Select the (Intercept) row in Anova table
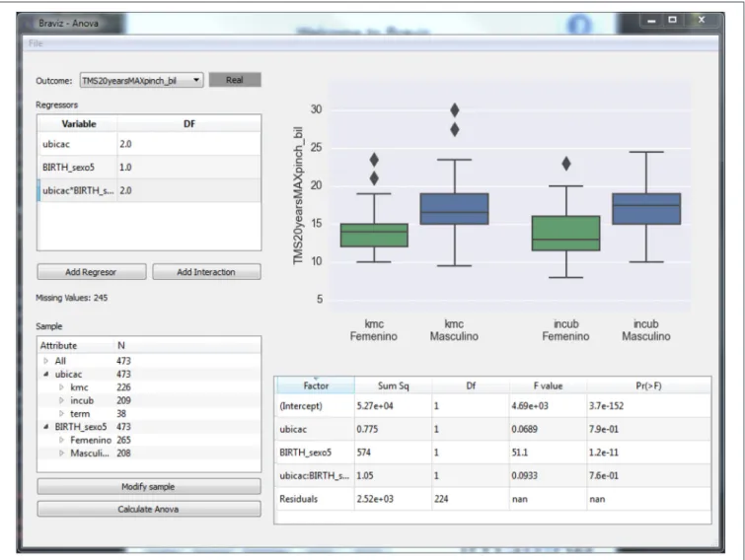 click(x=493, y=406)
